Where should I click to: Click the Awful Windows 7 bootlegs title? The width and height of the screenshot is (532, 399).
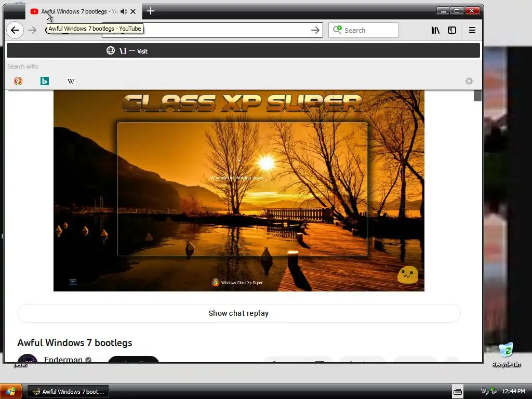[75, 343]
